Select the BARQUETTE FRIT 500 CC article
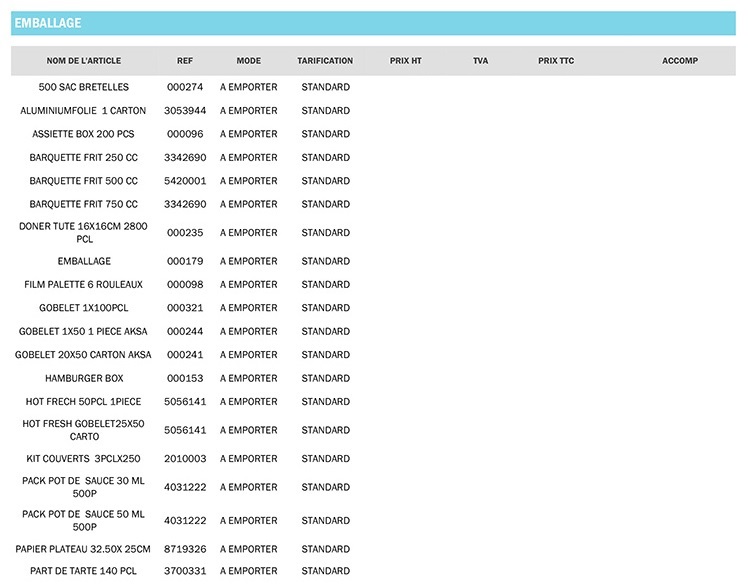 click(x=84, y=181)
